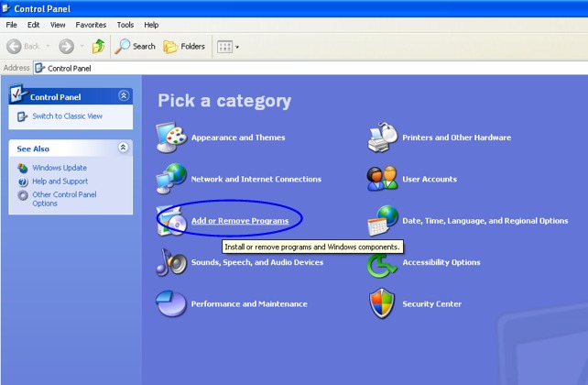Collapse the See Also side pane section
Screen dimensions: 588x385
(x=123, y=147)
